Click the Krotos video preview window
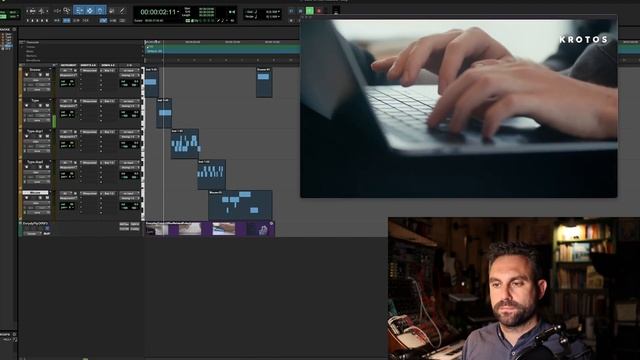 [x=458, y=108]
